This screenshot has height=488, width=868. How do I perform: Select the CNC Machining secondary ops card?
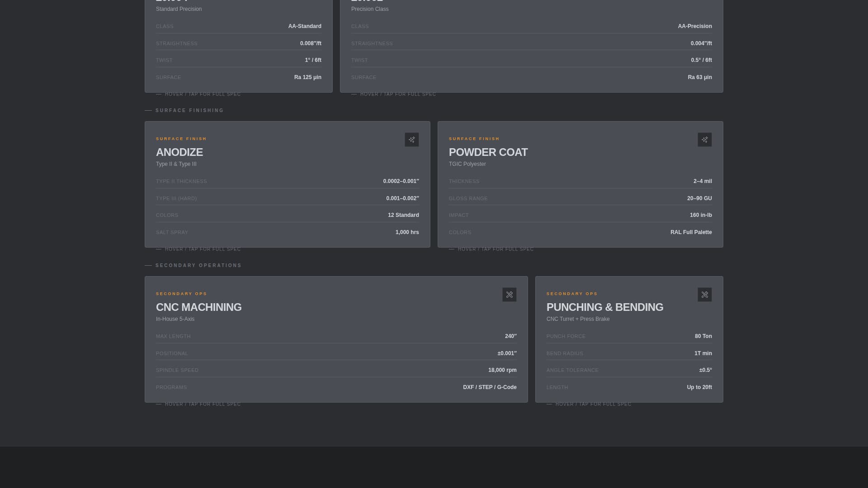point(336,339)
